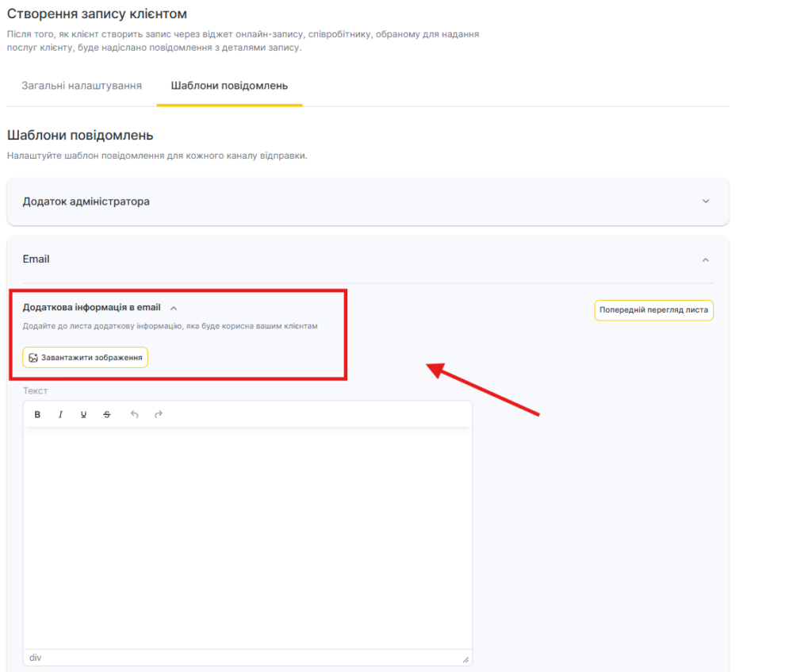Screen dimensions: 812x672
Task: Apply strikethrough formatting in editor toolbar
Action: (107, 415)
